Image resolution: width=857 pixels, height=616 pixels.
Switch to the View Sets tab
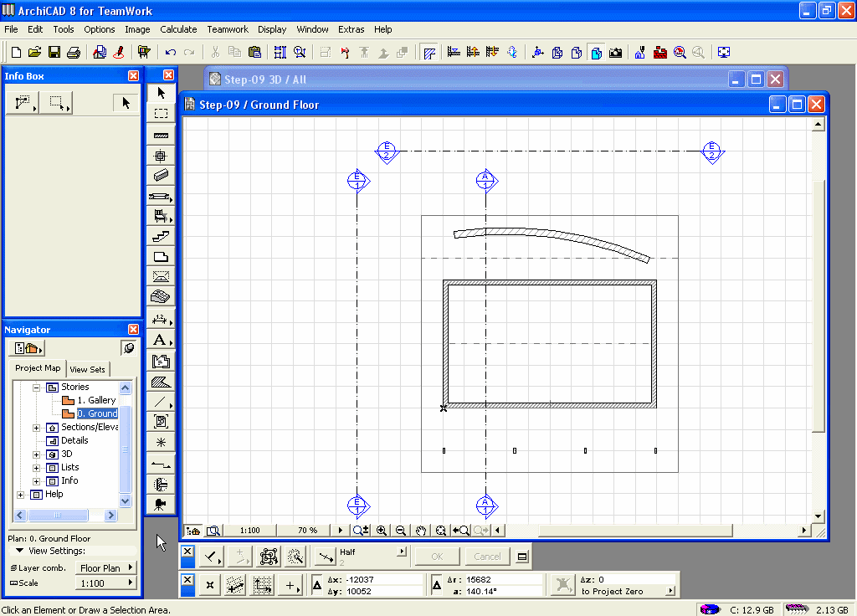coord(88,369)
